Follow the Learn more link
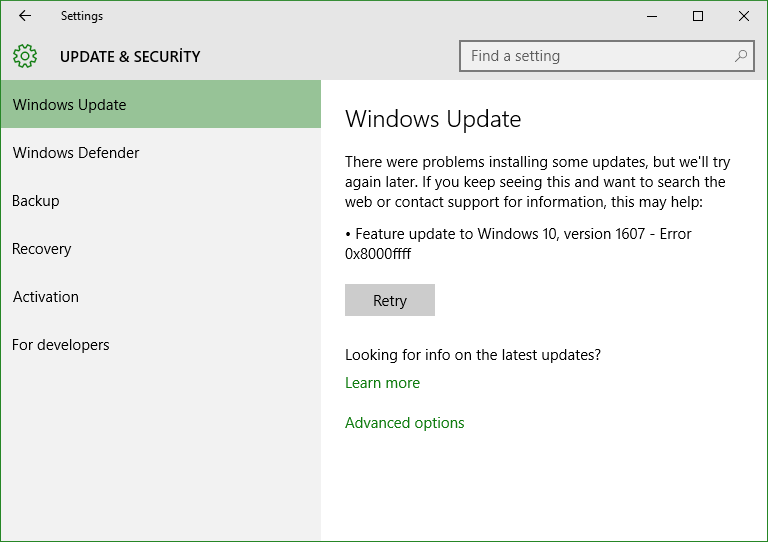Image resolution: width=768 pixels, height=542 pixels. pyautogui.click(x=382, y=383)
